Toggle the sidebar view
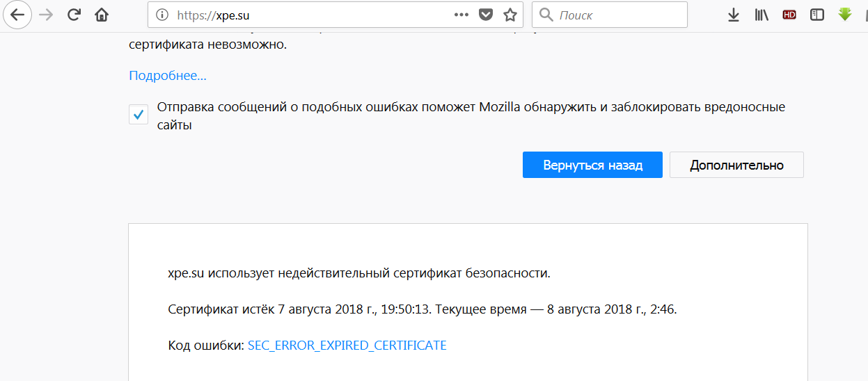This screenshot has height=381, width=868. 817,15
